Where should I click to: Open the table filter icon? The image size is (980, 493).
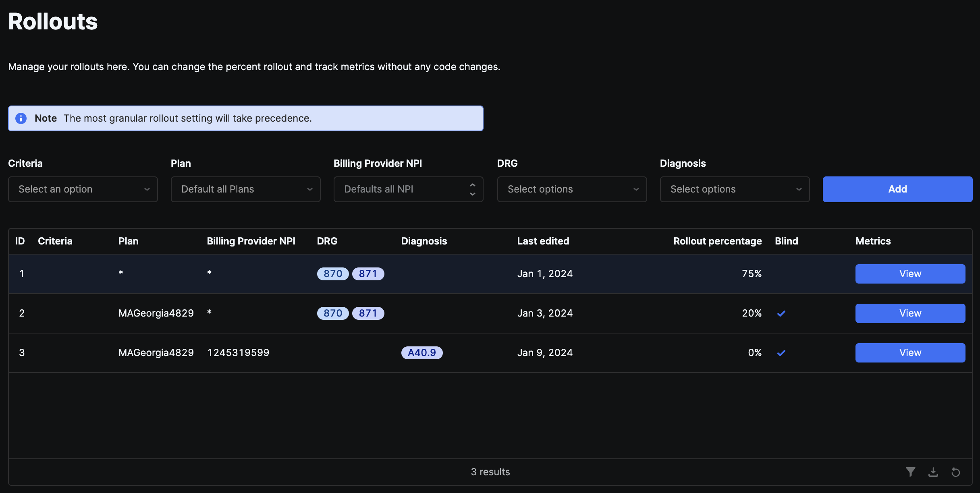(911, 472)
